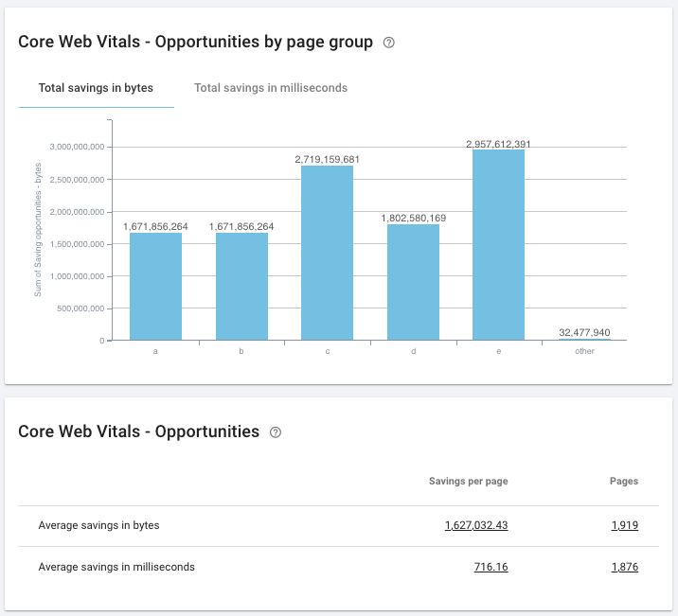678x616 pixels.
Task: Switch to Total savings in milliseconds tab
Action: pyautogui.click(x=271, y=88)
